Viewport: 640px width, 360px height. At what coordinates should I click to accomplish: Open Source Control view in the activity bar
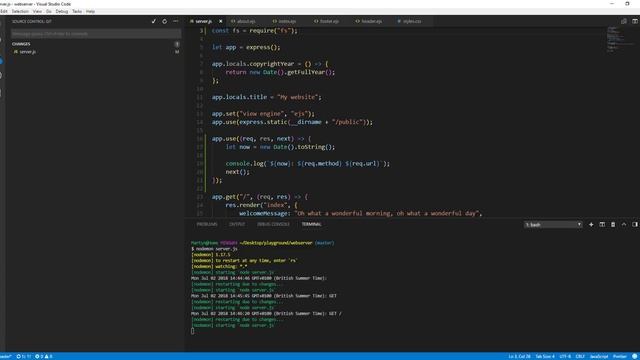(2, 61)
